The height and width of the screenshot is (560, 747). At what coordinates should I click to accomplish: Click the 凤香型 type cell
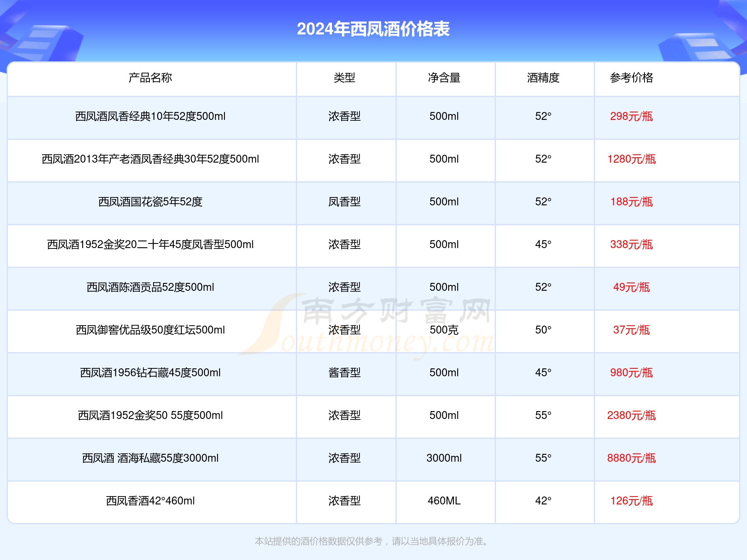[344, 202]
